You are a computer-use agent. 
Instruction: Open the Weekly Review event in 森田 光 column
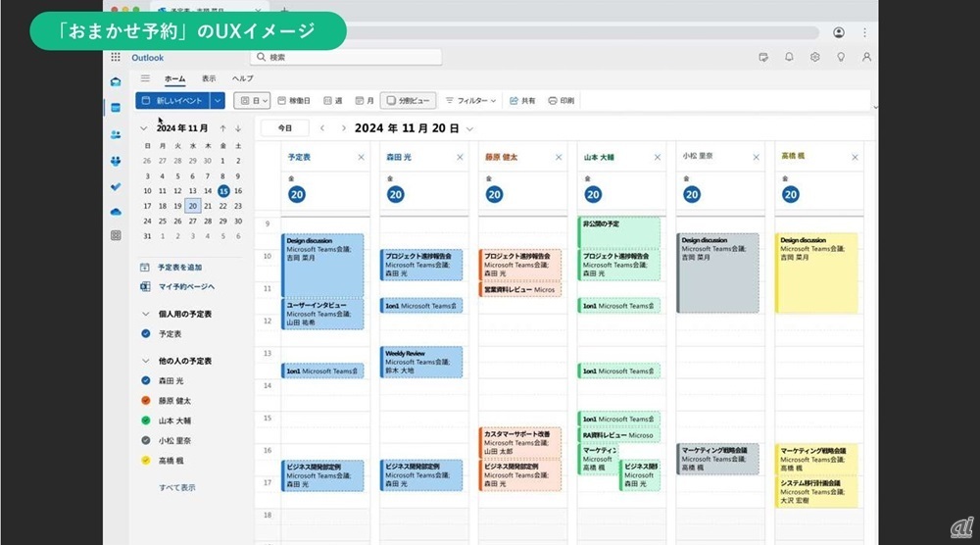421,363
